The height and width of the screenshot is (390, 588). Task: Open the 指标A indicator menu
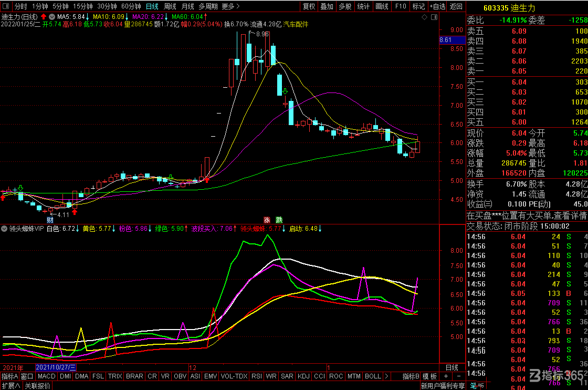coord(9,376)
